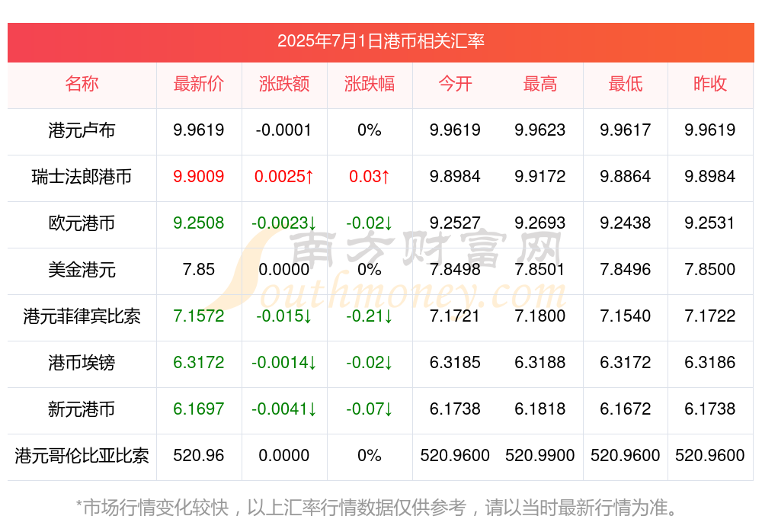Image resolution: width=762 pixels, height=532 pixels.
Task: Click the 涨跌幅 column header
Action: (x=370, y=84)
